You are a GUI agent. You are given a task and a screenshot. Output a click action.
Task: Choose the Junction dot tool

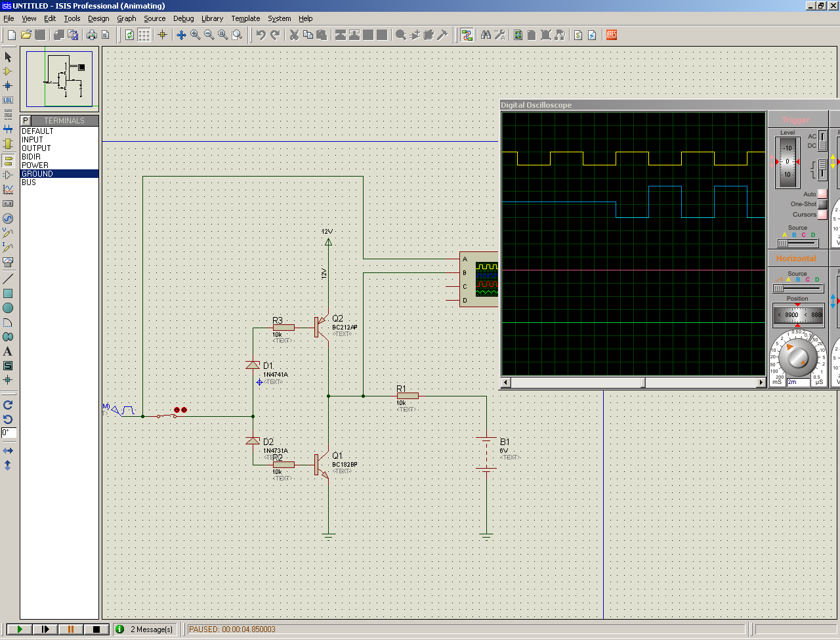8,86
